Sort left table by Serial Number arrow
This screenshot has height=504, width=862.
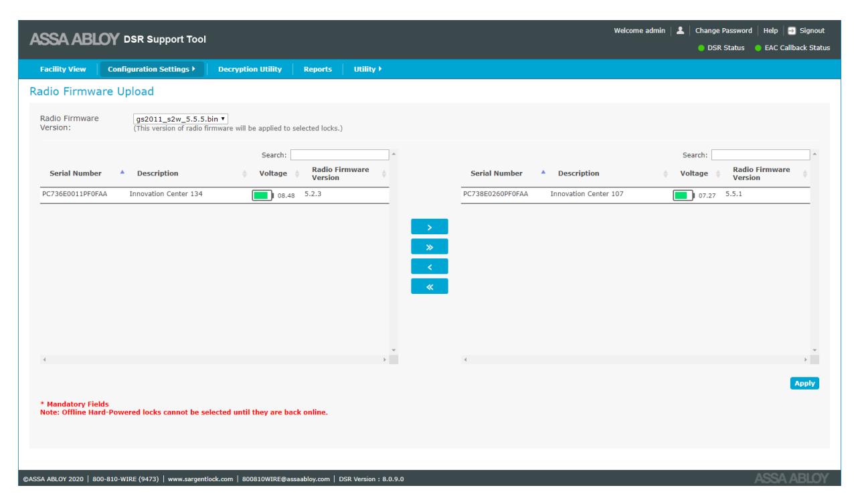click(x=122, y=173)
